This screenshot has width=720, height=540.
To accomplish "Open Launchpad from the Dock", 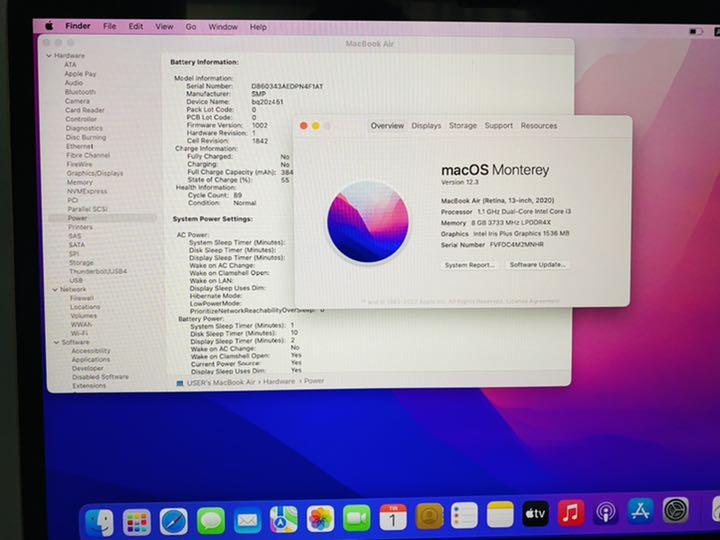I will (136, 522).
